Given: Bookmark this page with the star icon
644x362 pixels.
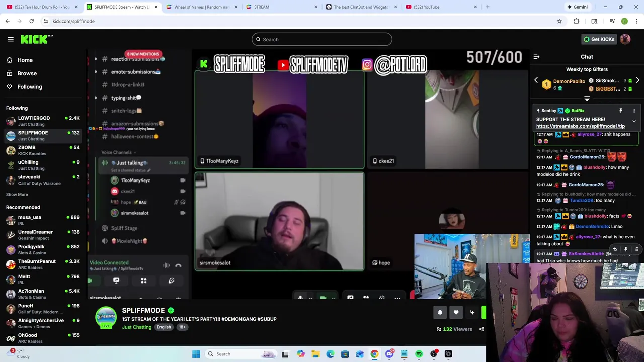Looking at the screenshot, I should click(559, 21).
